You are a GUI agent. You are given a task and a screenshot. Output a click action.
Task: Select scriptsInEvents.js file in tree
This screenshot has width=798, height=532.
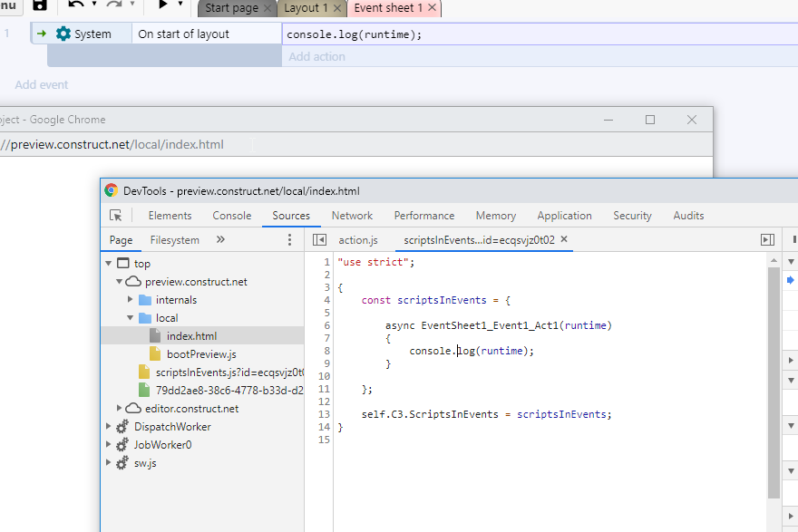point(229,372)
